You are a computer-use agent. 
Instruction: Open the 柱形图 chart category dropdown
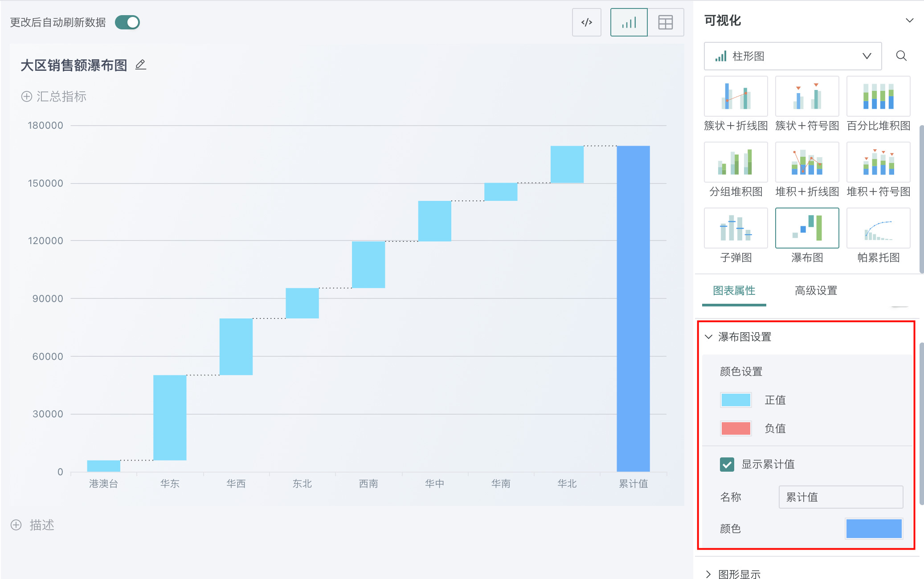pyautogui.click(x=793, y=56)
